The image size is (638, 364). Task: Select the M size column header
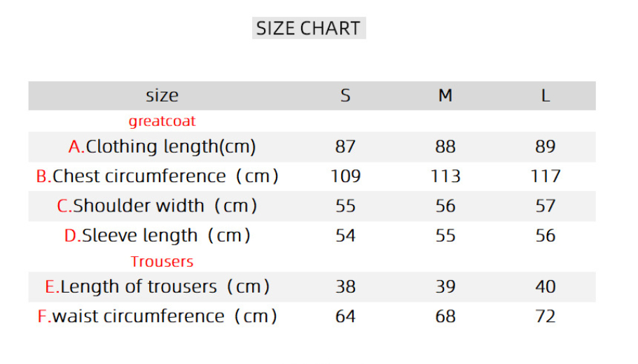[445, 95]
